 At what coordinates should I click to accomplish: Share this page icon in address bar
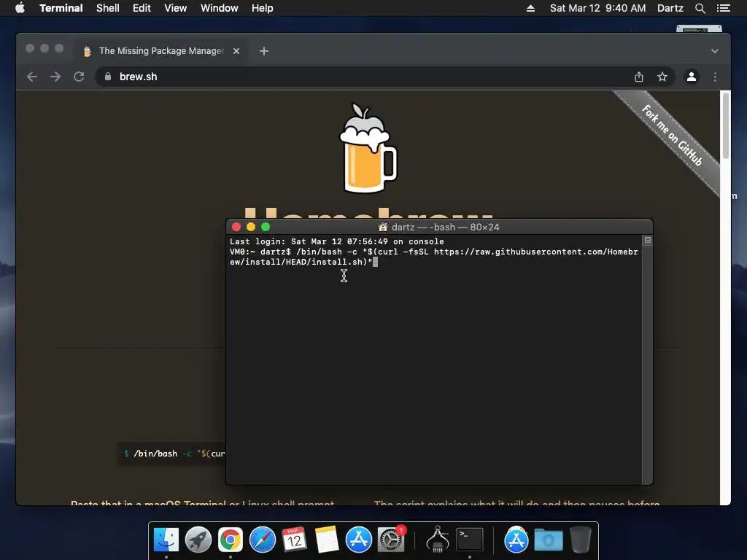click(x=639, y=77)
